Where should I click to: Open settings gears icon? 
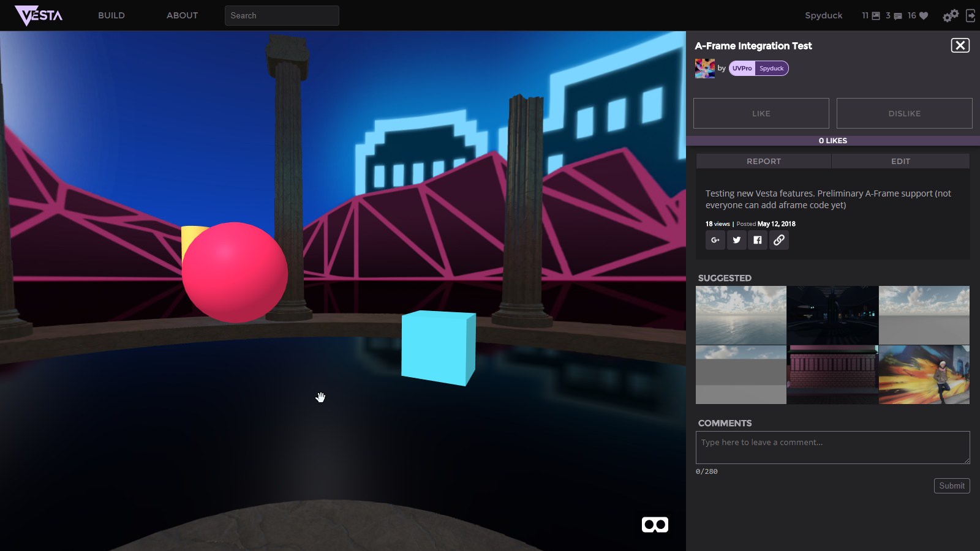[x=950, y=15]
